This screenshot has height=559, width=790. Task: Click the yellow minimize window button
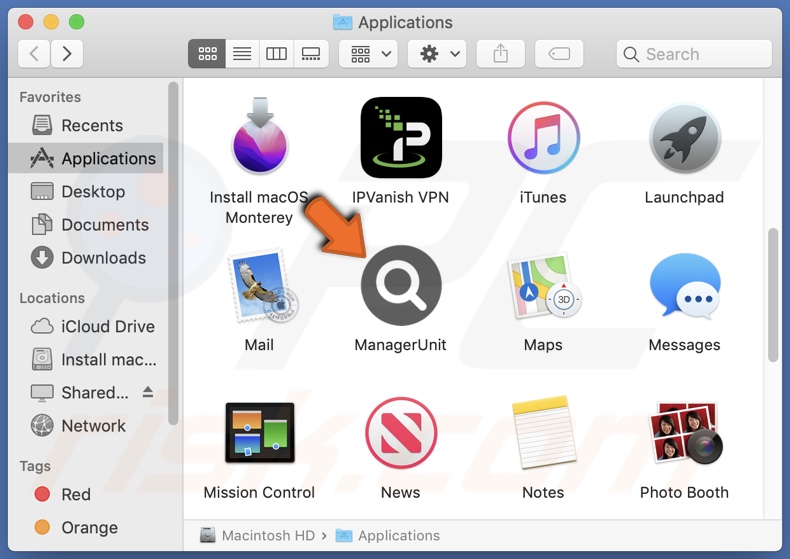tap(51, 22)
